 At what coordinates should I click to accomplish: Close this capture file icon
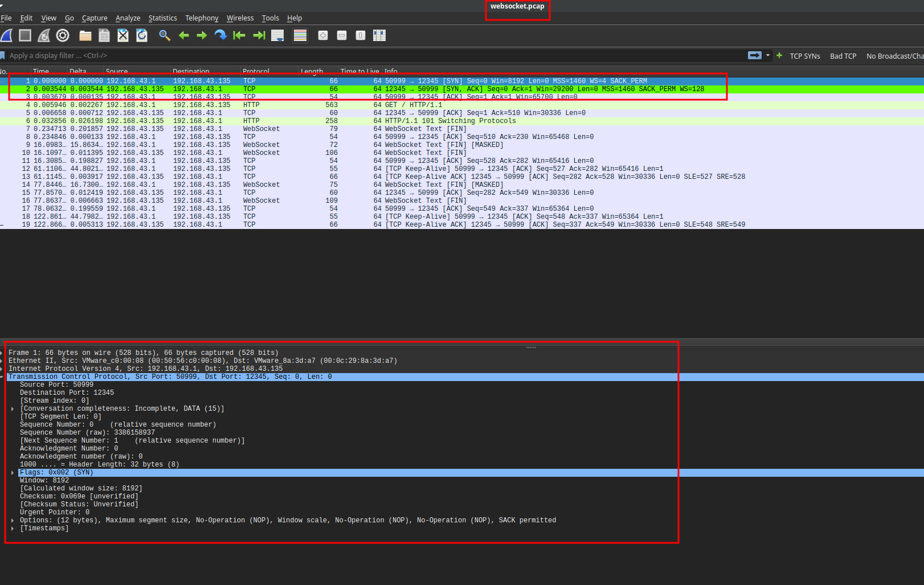pyautogui.click(x=123, y=35)
